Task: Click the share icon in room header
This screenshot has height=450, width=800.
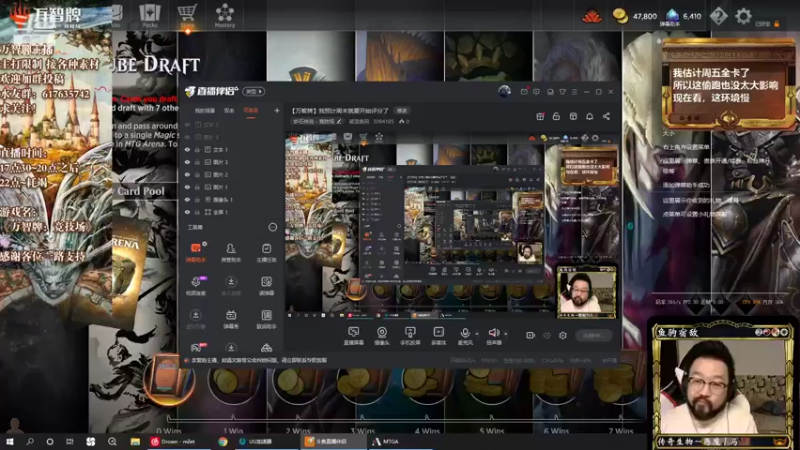Action: pos(606,116)
